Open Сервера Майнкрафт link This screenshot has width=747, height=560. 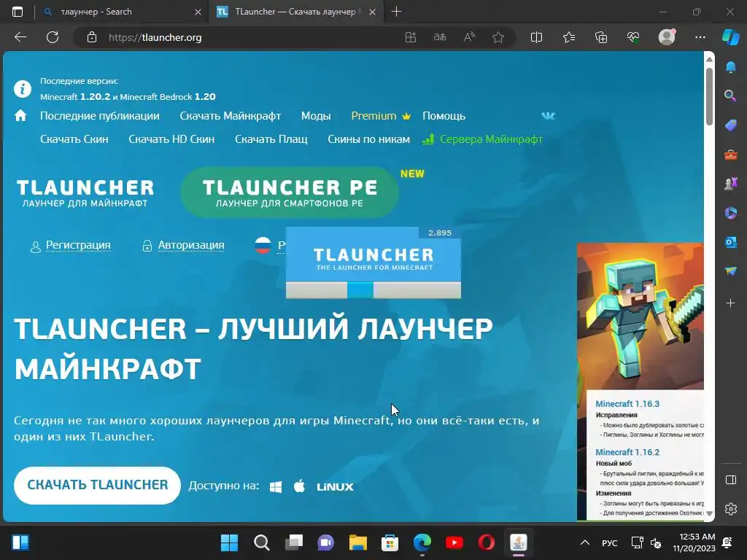[483, 139]
